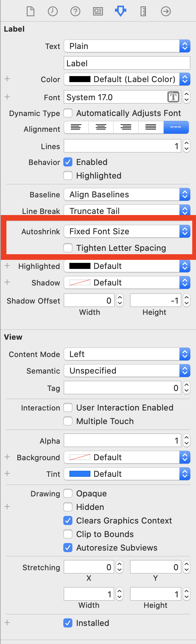Click the Label text input field
This screenshot has height=644, width=196.
tap(127, 63)
